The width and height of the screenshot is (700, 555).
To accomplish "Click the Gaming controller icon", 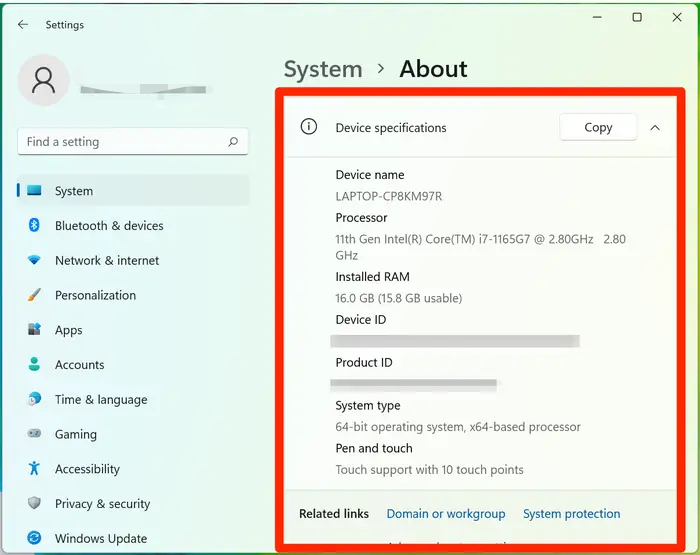I will click(x=34, y=433).
